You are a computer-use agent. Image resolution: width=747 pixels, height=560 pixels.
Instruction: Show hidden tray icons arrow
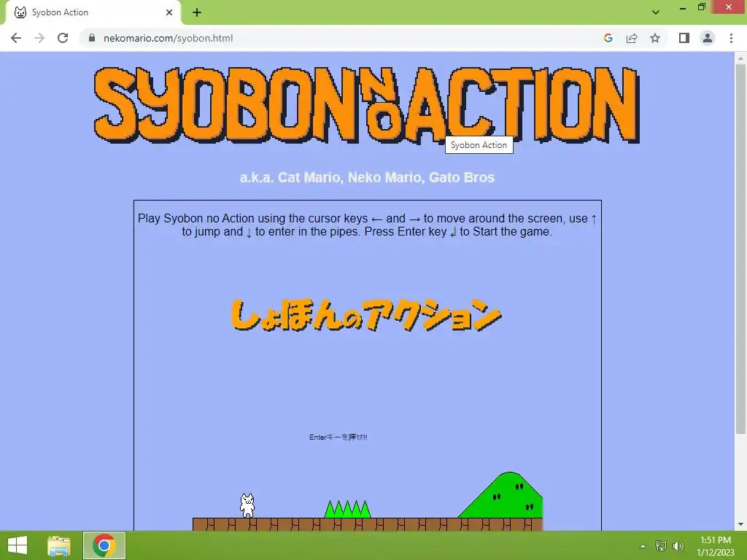[643, 546]
